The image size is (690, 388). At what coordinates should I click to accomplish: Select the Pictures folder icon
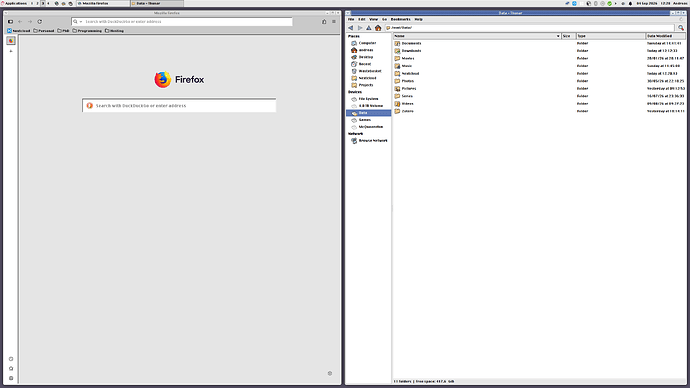coord(397,88)
